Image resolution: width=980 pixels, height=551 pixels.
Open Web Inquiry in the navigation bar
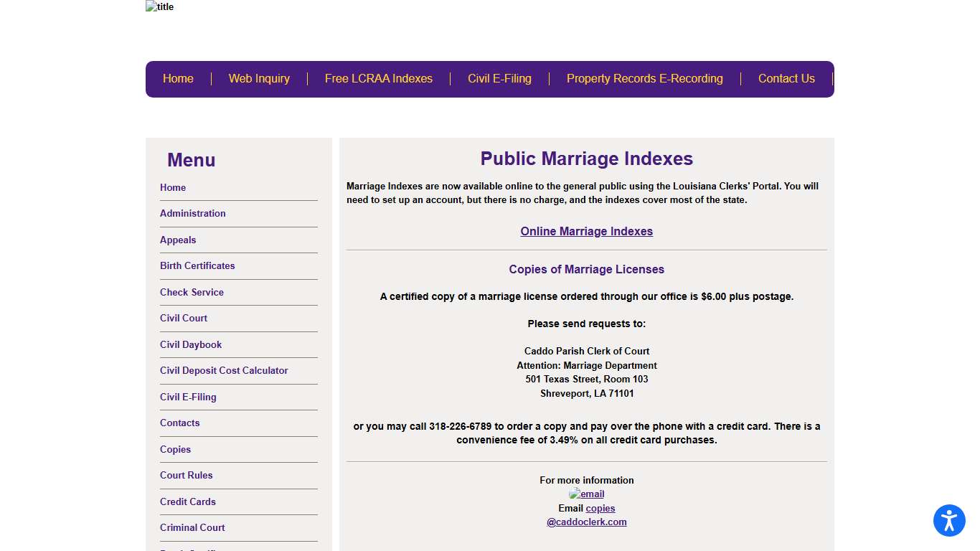pyautogui.click(x=259, y=79)
